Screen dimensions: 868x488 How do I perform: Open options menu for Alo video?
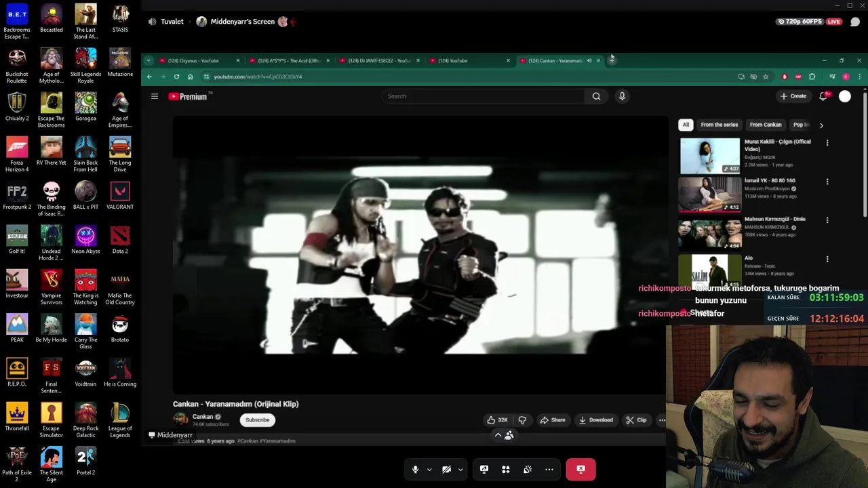pos(827,259)
